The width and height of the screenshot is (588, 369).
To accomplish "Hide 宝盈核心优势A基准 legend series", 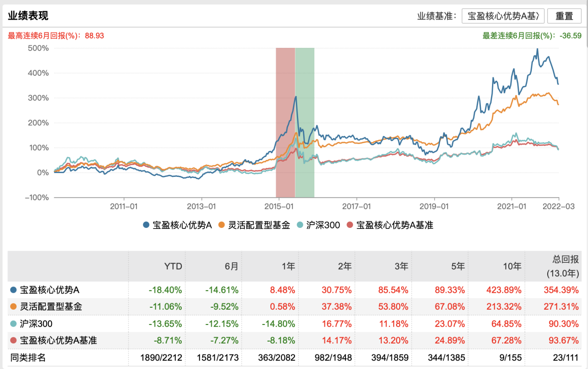I will click(x=390, y=225).
